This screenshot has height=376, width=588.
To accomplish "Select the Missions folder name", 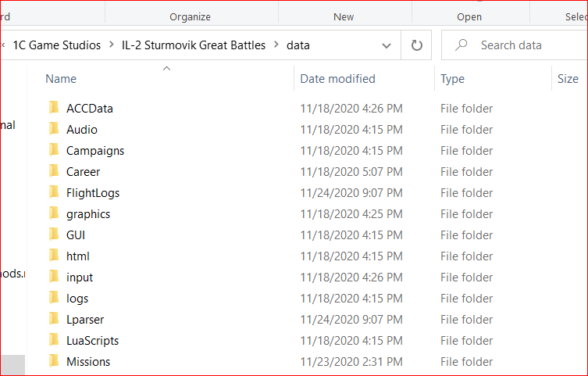I will pyautogui.click(x=88, y=362).
